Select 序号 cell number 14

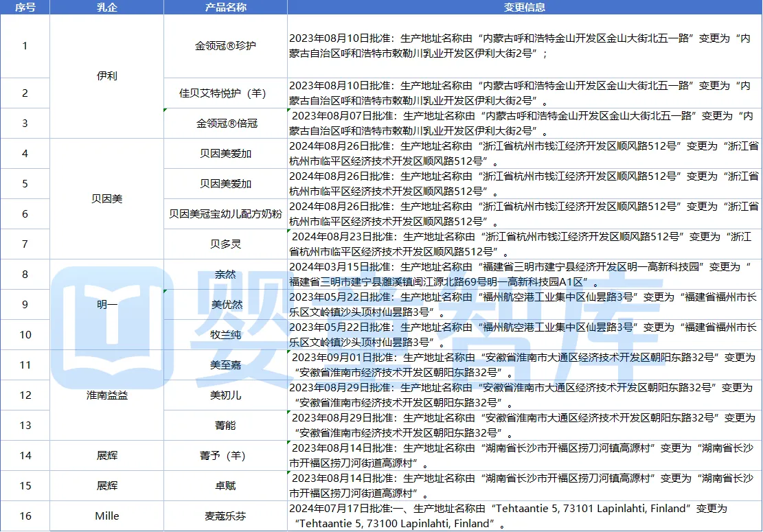25,456
